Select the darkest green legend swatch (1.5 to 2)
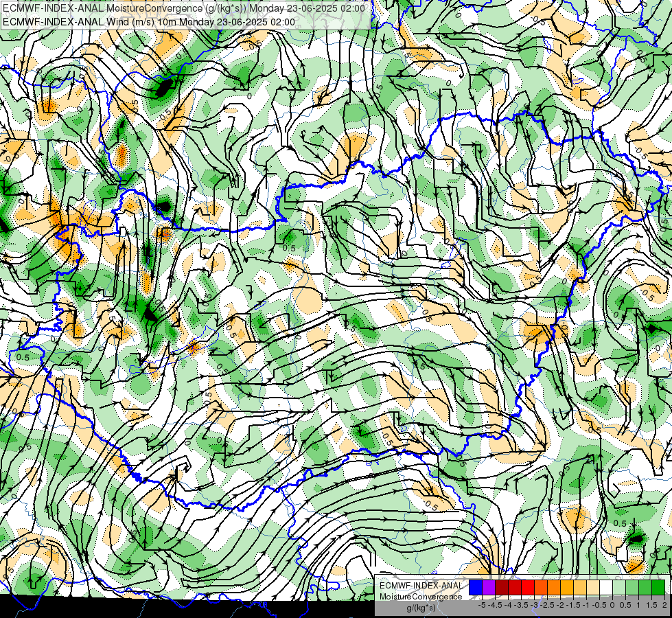The width and height of the screenshot is (672, 618). (658, 587)
